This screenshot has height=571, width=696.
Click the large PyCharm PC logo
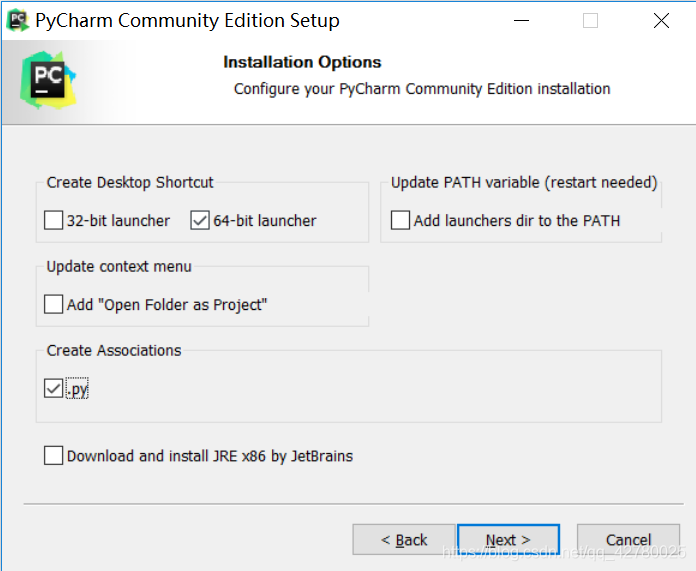pyautogui.click(x=48, y=80)
